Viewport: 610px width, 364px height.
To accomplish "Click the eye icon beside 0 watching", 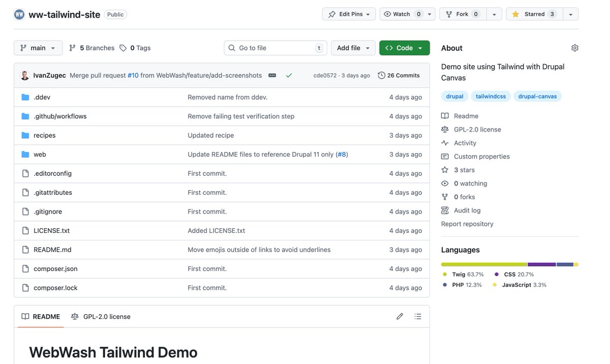I will [x=445, y=184].
